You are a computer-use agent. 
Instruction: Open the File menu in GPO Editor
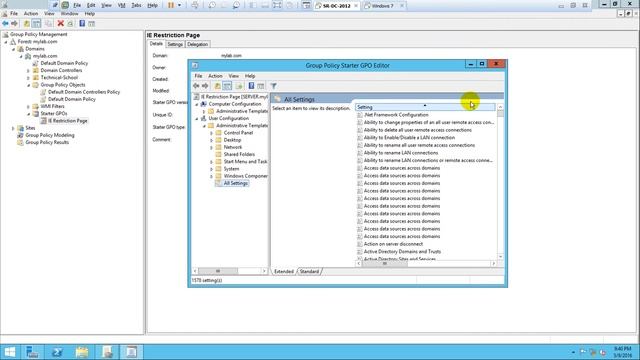(x=198, y=76)
